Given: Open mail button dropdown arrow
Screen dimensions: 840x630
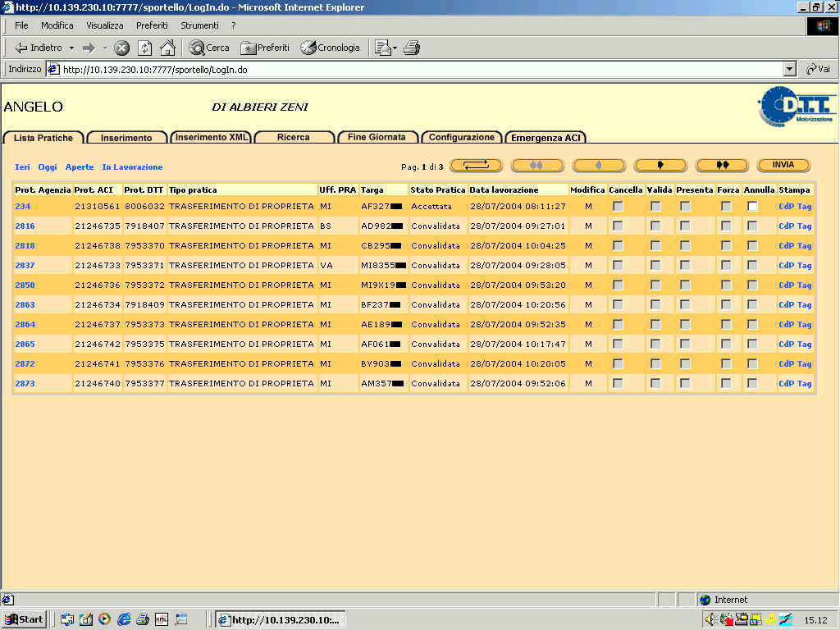Looking at the screenshot, I should point(395,48).
